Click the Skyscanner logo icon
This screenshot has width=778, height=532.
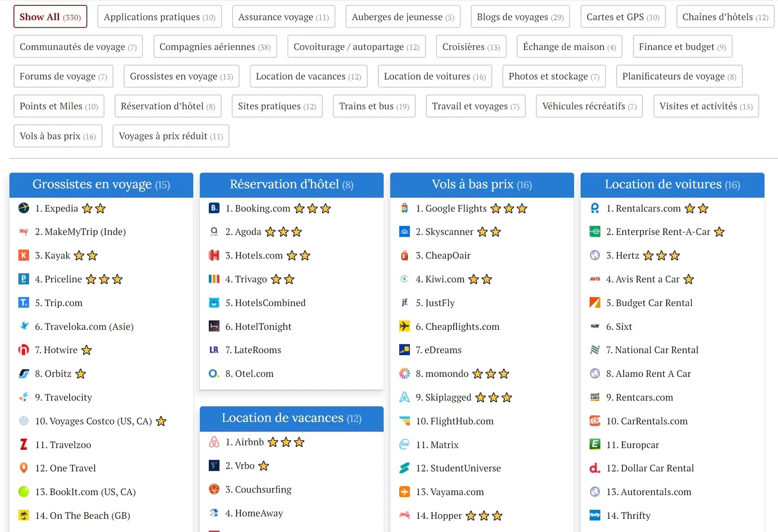[x=405, y=232]
